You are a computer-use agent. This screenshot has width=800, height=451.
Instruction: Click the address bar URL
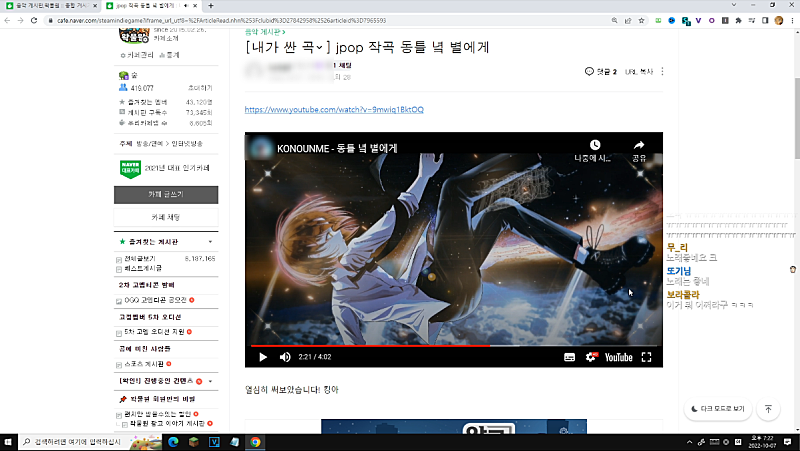[x=221, y=20]
